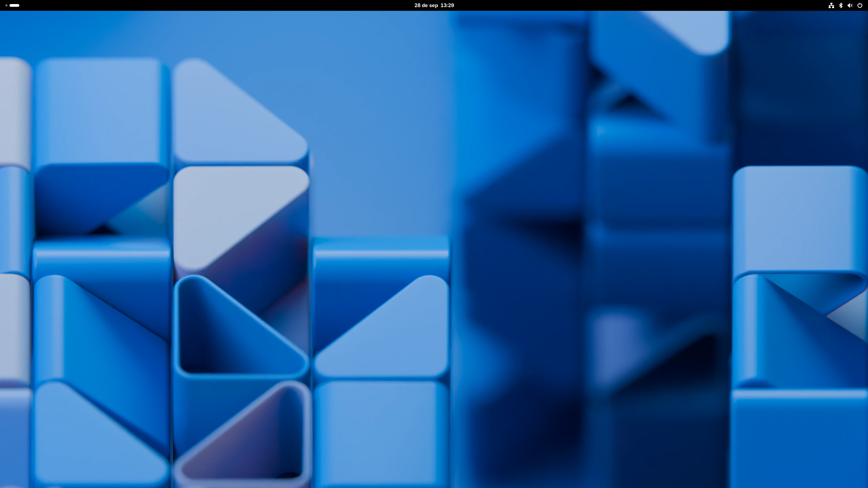This screenshot has height=488, width=868.
Task: Open quick settings from the network indicator
Action: point(831,5)
